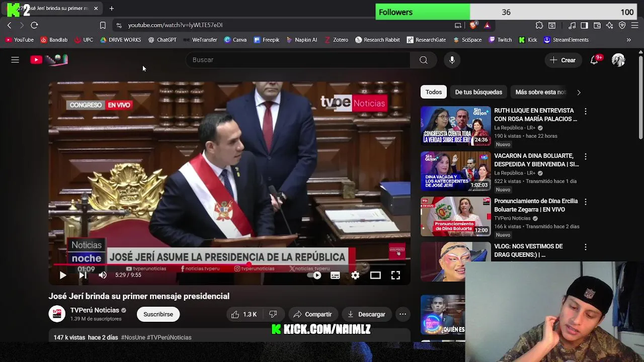The height and width of the screenshot is (362, 644).
Task: Dislike the video with thumbs down
Action: click(x=273, y=314)
